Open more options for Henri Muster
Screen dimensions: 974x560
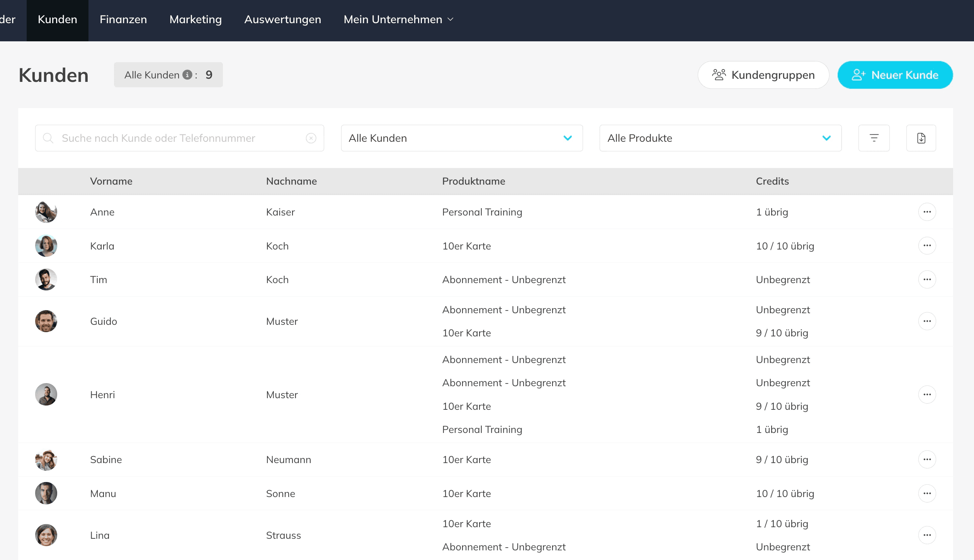(x=927, y=394)
